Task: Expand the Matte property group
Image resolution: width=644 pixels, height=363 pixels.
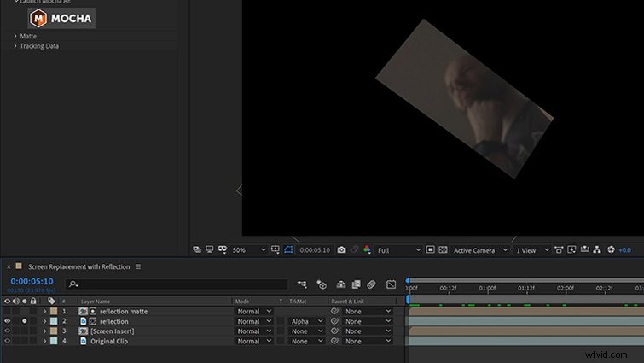Action: pyautogui.click(x=15, y=36)
